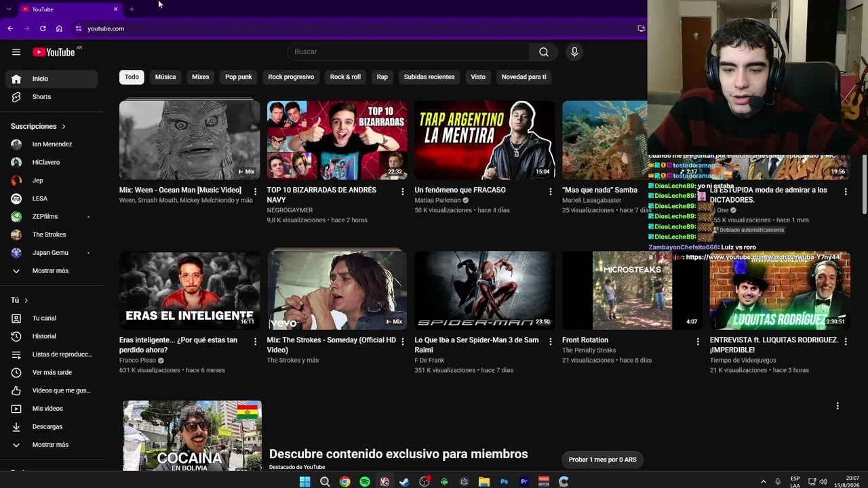This screenshot has height=488, width=868.
Task: Open options for the members content section
Action: pyautogui.click(x=837, y=406)
